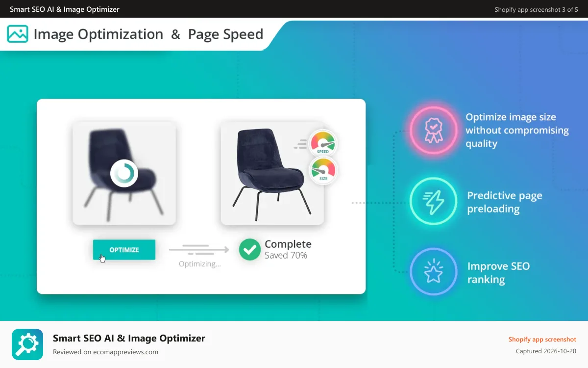Viewport: 588px width, 368px height.
Task: Click the SPEED gauge icon
Action: pos(323,143)
